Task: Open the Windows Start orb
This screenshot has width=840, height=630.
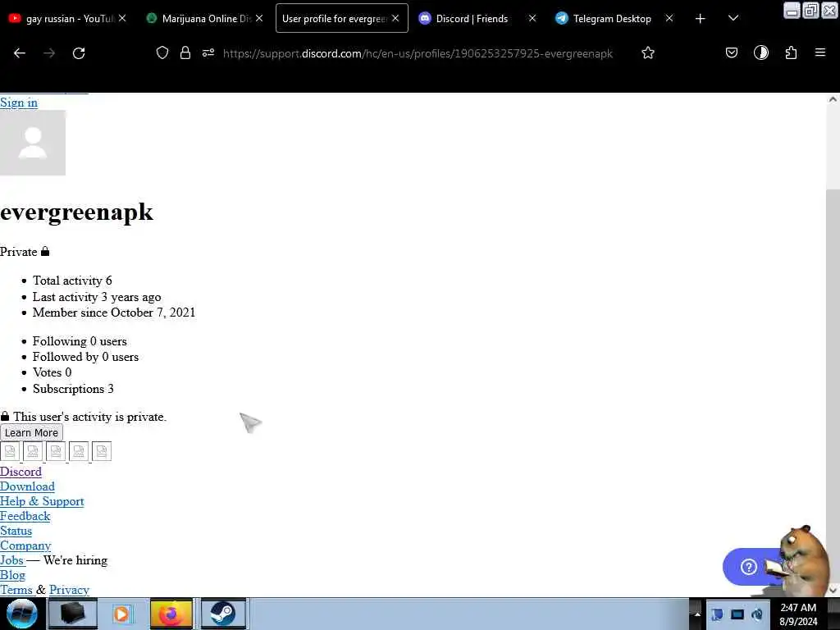Action: click(x=22, y=614)
